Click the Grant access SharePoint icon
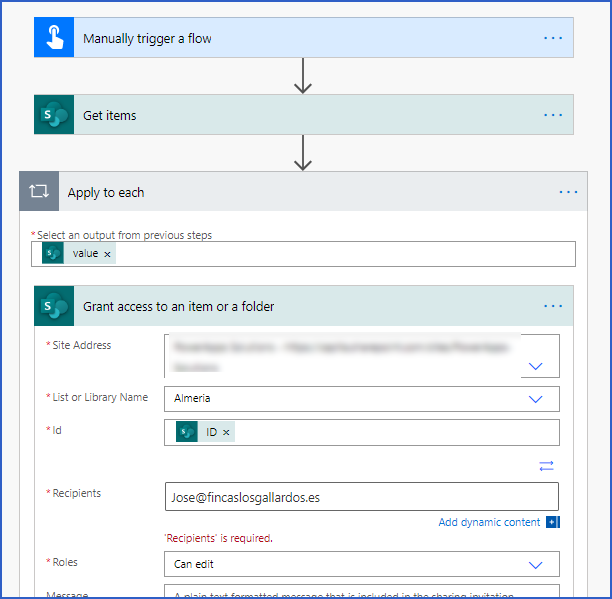 pyautogui.click(x=54, y=306)
